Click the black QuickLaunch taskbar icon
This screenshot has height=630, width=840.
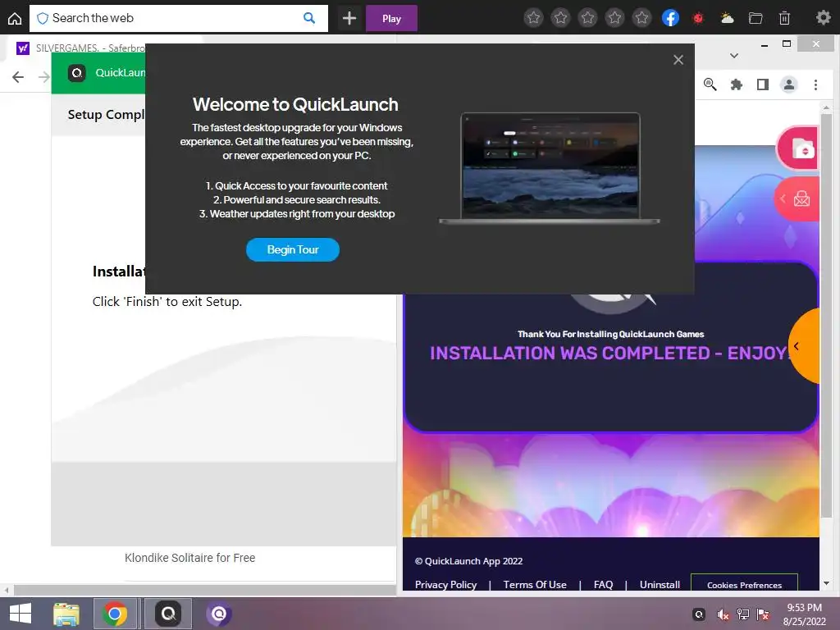(x=168, y=614)
